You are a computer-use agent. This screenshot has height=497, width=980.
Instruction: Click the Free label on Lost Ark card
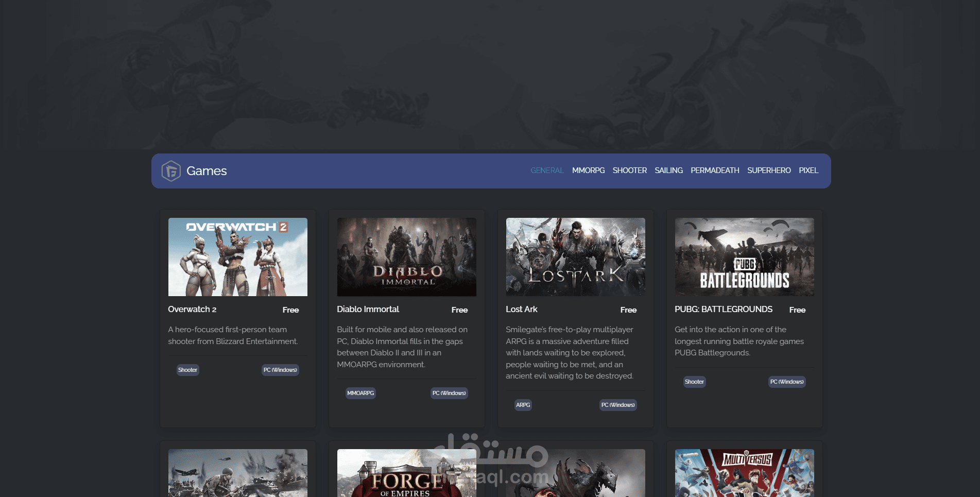coord(628,310)
